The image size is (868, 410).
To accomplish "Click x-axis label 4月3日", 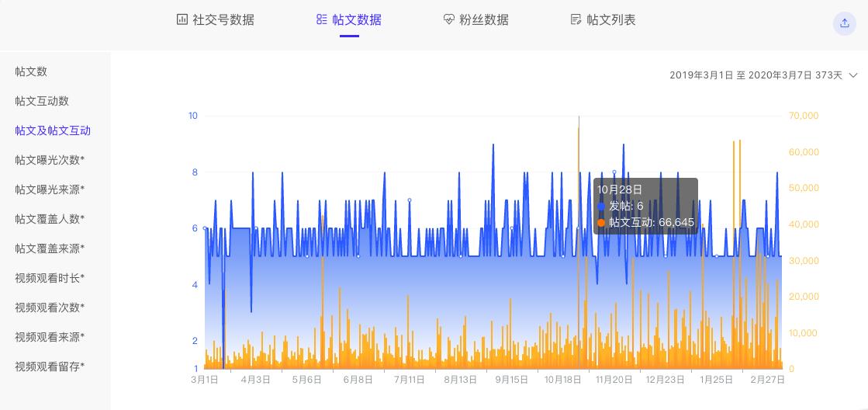I will point(256,380).
